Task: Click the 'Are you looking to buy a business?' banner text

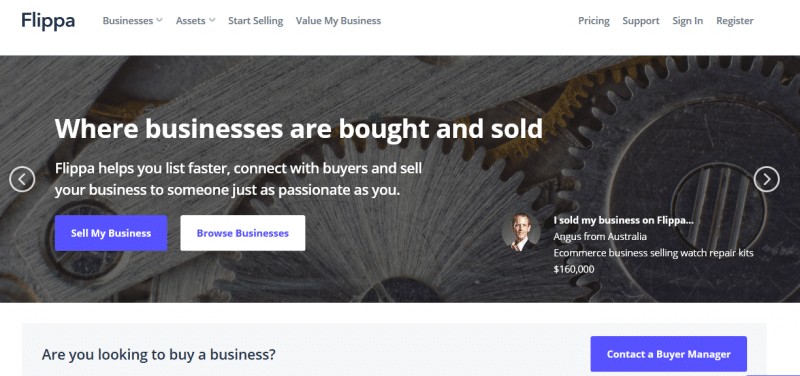Action: click(x=159, y=354)
